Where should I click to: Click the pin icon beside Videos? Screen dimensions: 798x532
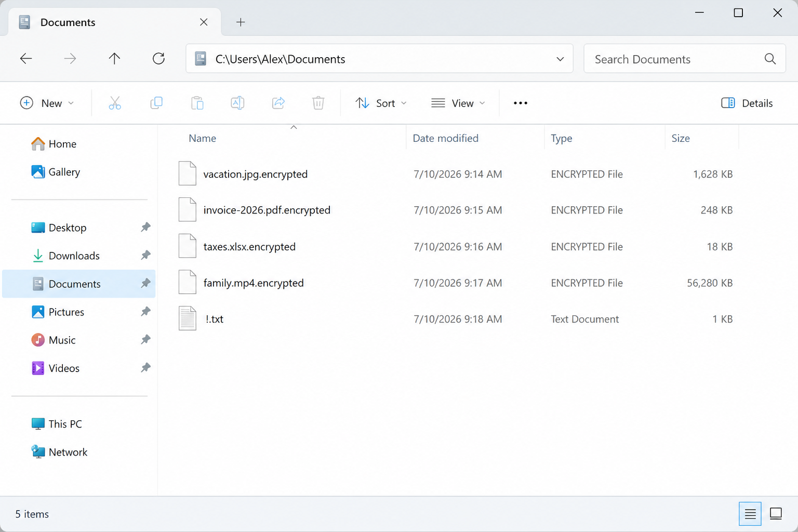click(x=145, y=368)
